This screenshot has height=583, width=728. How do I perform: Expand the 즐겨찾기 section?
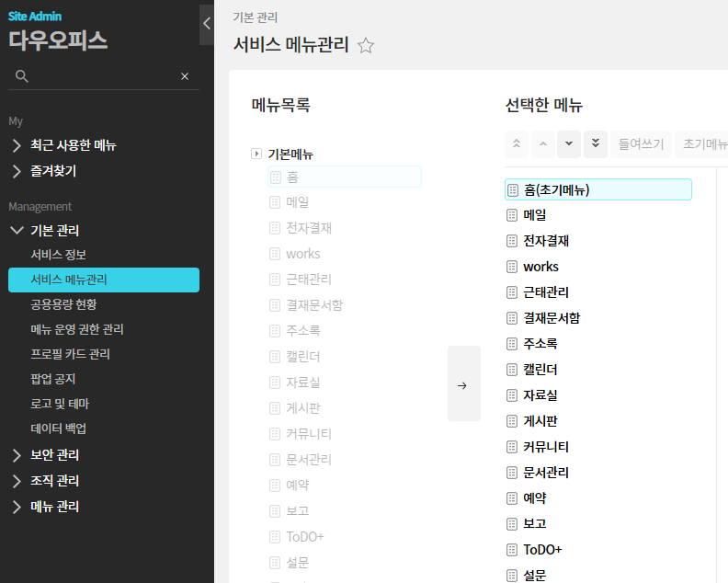(17, 171)
